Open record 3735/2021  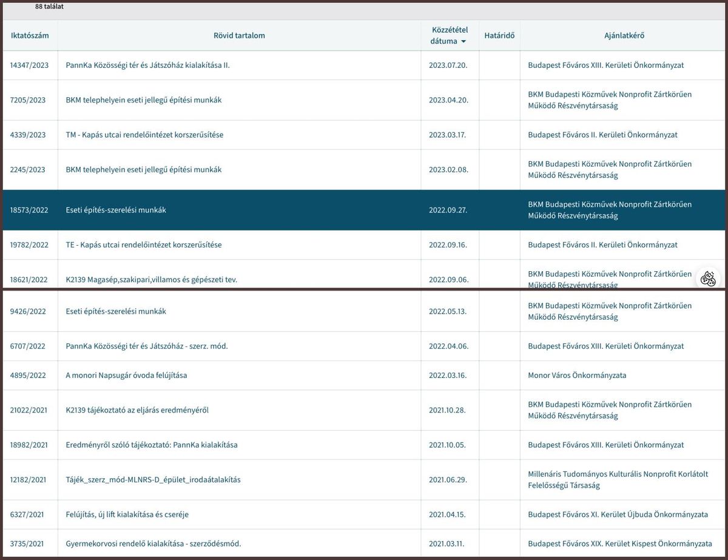pyautogui.click(x=27, y=544)
